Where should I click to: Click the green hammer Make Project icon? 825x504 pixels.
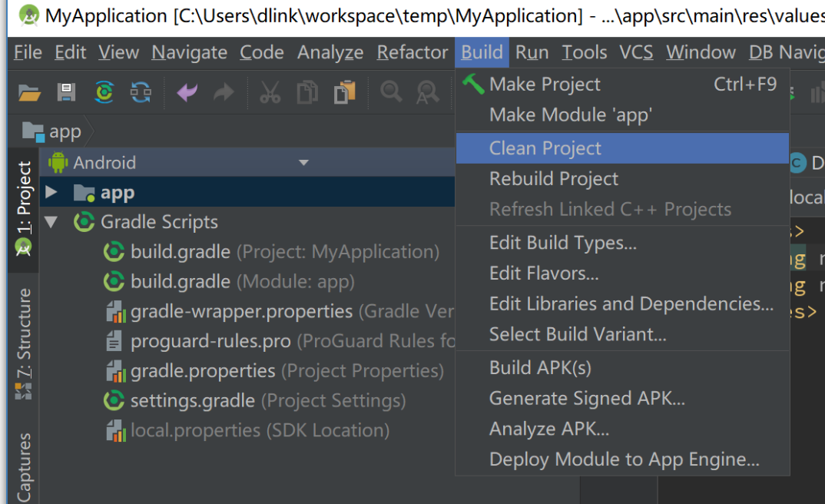coord(473,85)
